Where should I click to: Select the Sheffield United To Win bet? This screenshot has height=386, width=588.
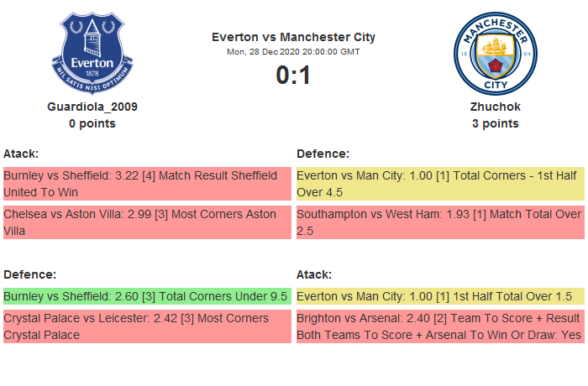click(x=146, y=184)
